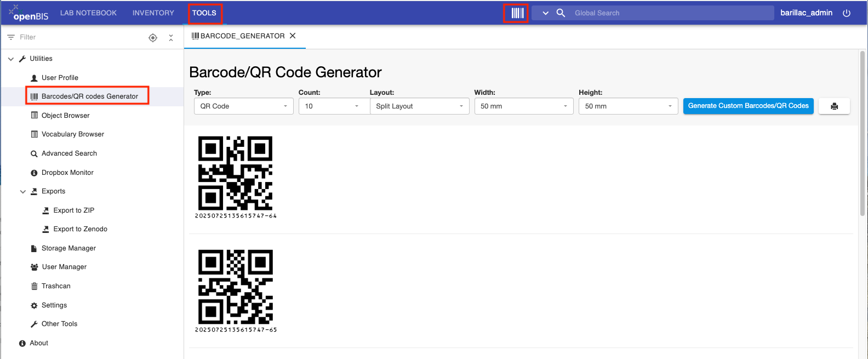Open Barcodes/QR codes Generator in sidebar

(90, 96)
